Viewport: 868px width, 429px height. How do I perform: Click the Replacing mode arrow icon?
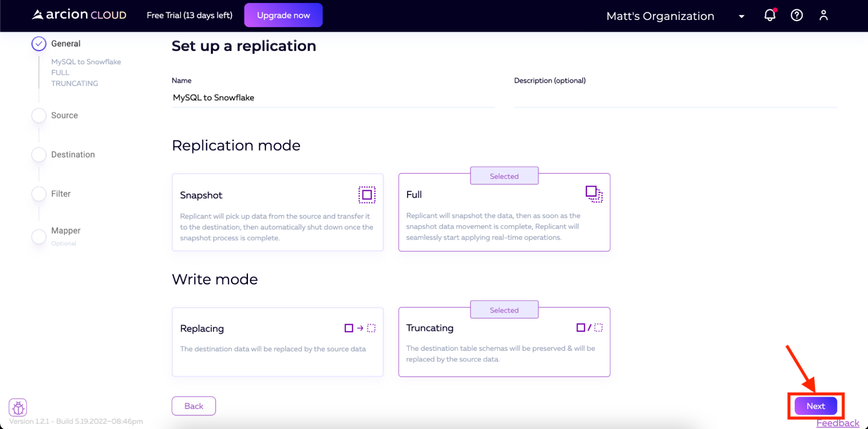click(360, 328)
